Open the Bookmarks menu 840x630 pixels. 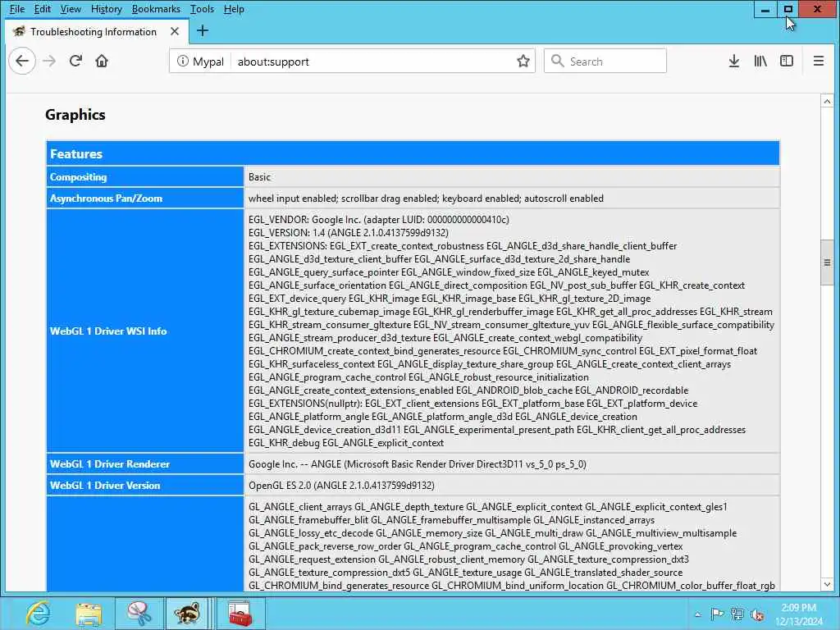[156, 8]
